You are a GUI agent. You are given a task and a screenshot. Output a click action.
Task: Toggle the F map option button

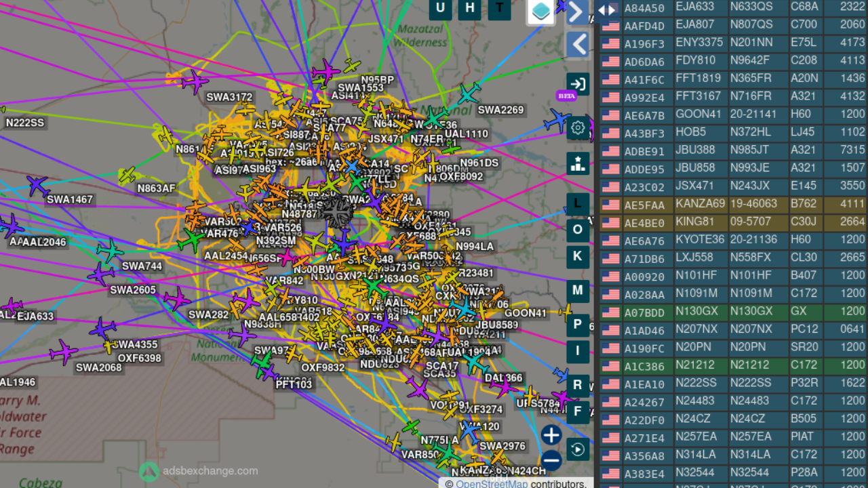coord(578,411)
